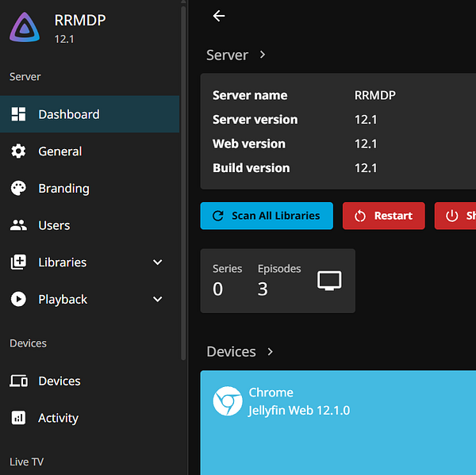
Task: Click the Live TV section header
Action: point(26,462)
